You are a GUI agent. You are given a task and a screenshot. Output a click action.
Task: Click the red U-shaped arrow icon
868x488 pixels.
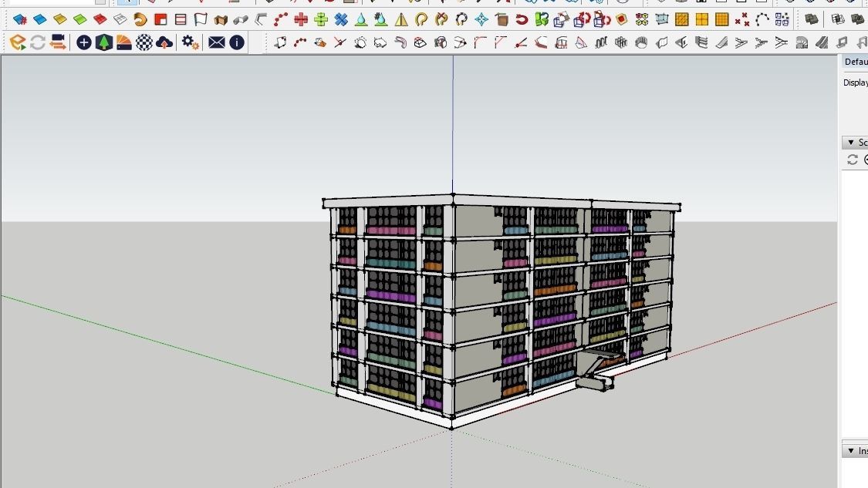(522, 20)
